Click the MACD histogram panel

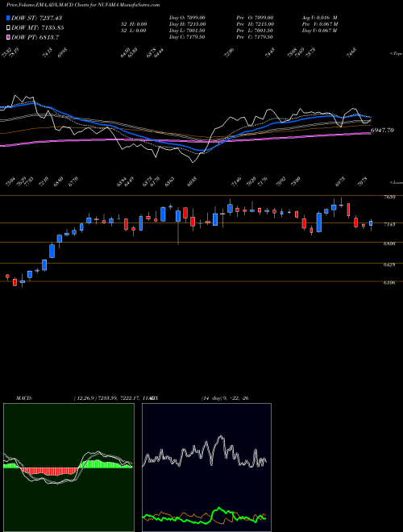(69, 468)
